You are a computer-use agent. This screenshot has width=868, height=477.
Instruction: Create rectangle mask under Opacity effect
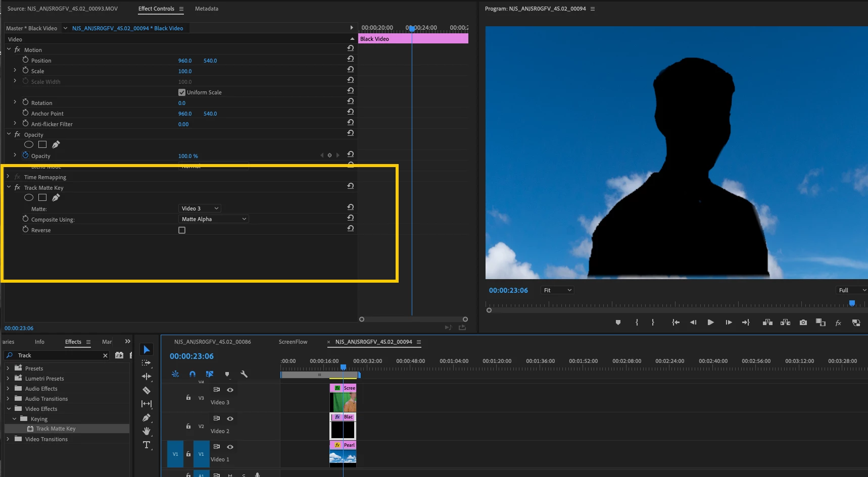[x=42, y=145]
